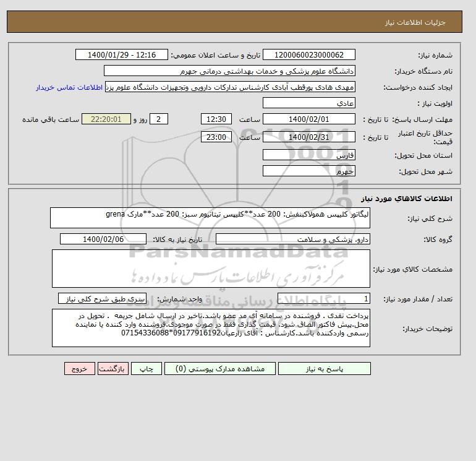Click the 'شماره نیاز:' label

pyautogui.click(x=435, y=55)
